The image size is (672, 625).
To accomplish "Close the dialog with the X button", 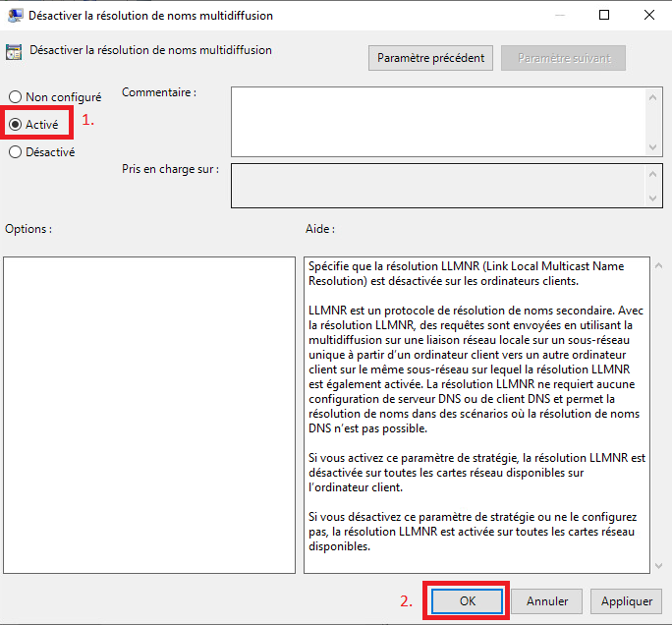I will pos(649,16).
